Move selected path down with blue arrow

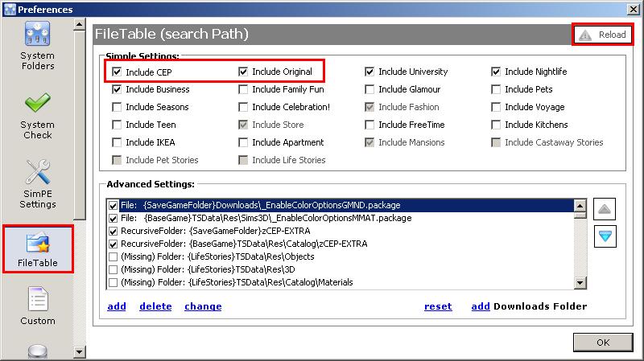[x=604, y=235]
